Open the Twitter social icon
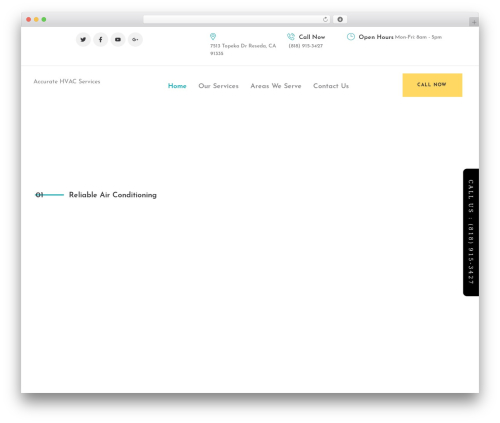The height and width of the screenshot is (423, 500). 83,40
